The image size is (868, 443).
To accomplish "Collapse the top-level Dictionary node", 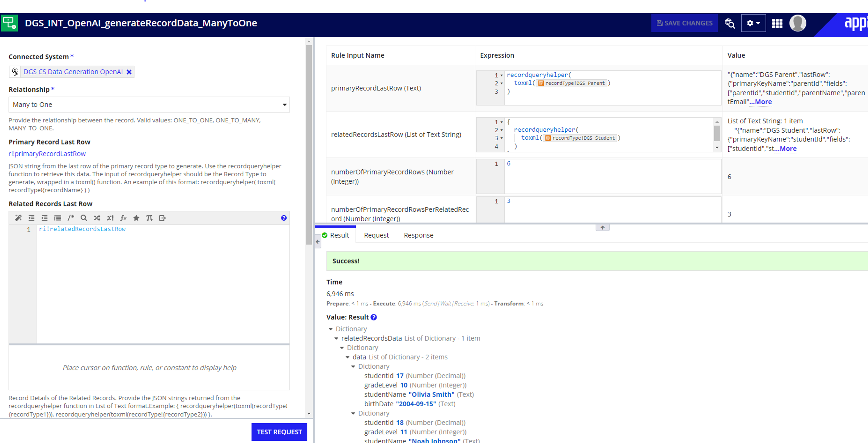I will 330,329.
